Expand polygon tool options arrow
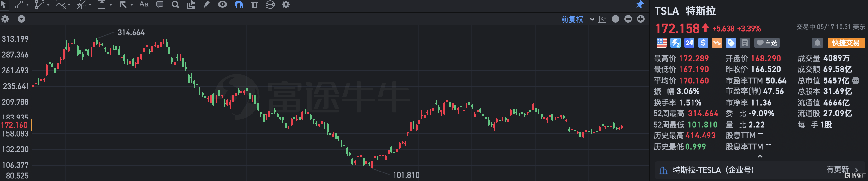Viewport: 868px width, 181px height. pyautogui.click(x=48, y=5)
